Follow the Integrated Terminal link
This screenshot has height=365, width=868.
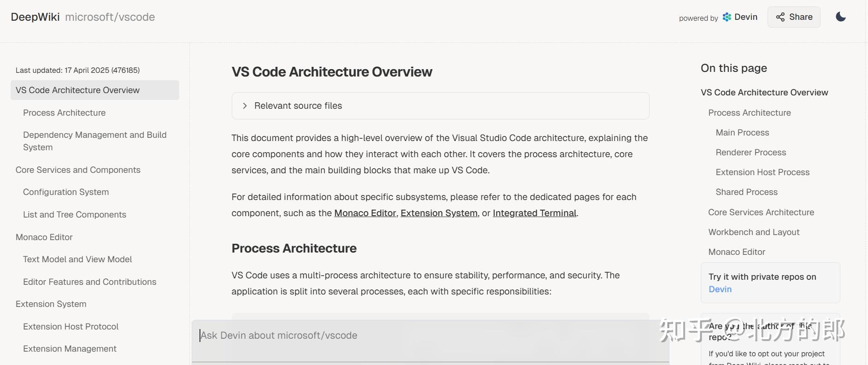pyautogui.click(x=534, y=213)
